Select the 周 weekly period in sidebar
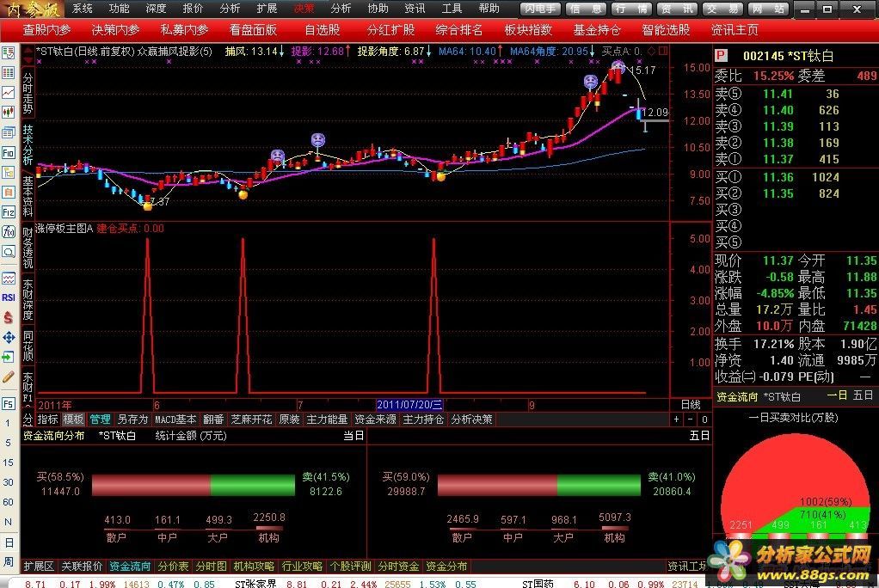This screenshot has width=879, height=588. 8,561
